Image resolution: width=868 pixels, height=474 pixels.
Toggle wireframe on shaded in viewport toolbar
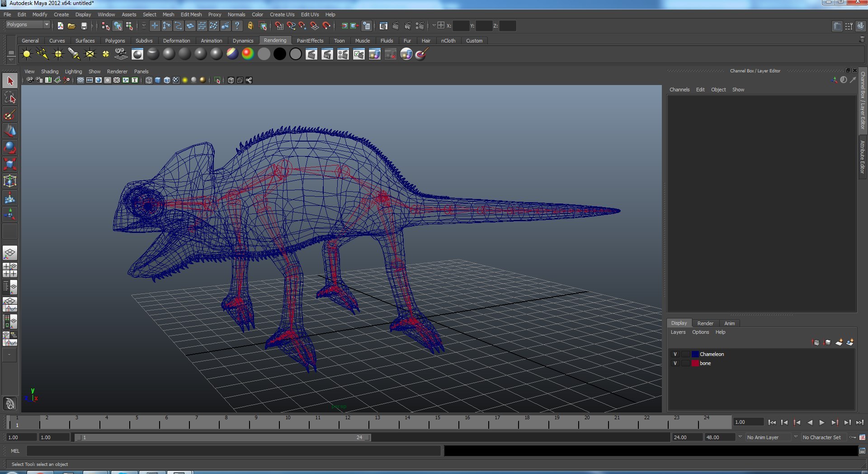(x=167, y=80)
